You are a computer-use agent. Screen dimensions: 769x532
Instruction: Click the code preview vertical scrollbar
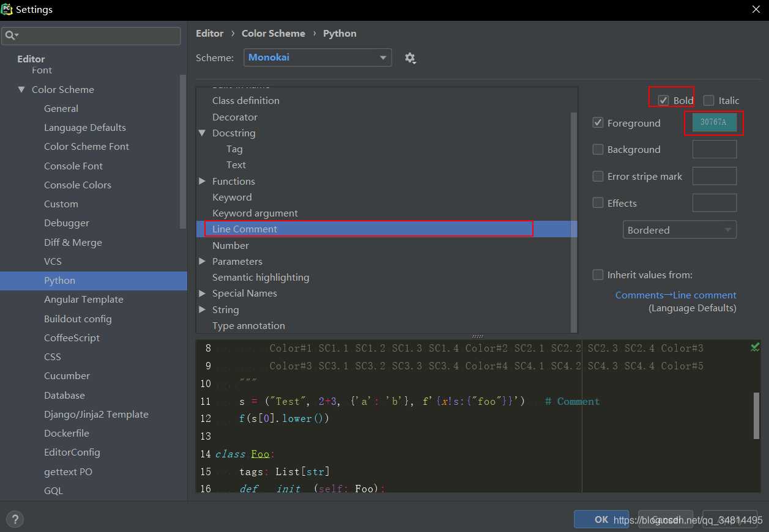click(x=757, y=416)
